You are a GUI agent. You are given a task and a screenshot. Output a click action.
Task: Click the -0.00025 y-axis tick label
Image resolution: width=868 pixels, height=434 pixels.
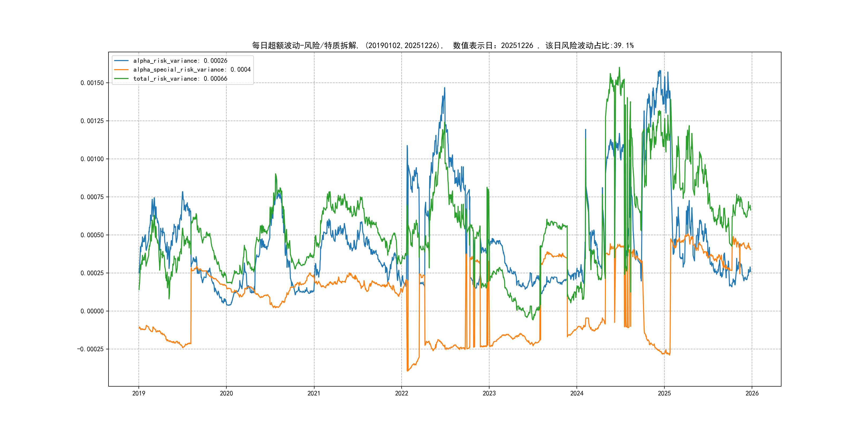pyautogui.click(x=90, y=349)
